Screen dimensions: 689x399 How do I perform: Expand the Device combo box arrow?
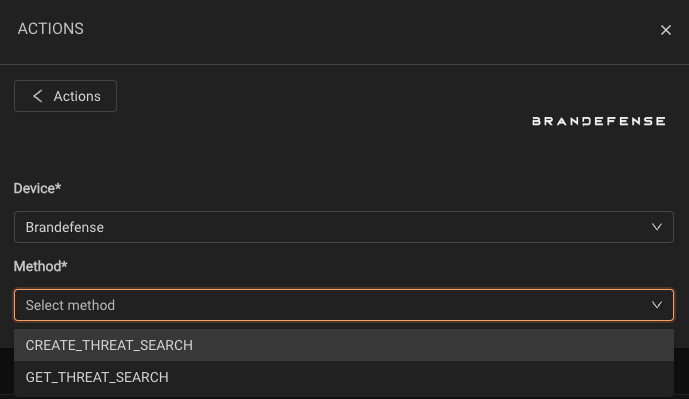[657, 227]
